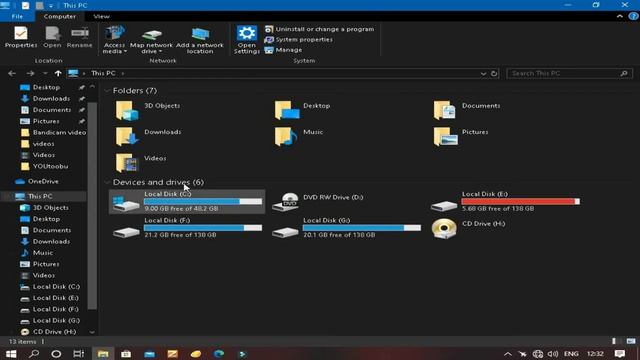The height and width of the screenshot is (360, 640).
Task: Select Local Disk (F:) drive tile
Action: [x=187, y=228]
